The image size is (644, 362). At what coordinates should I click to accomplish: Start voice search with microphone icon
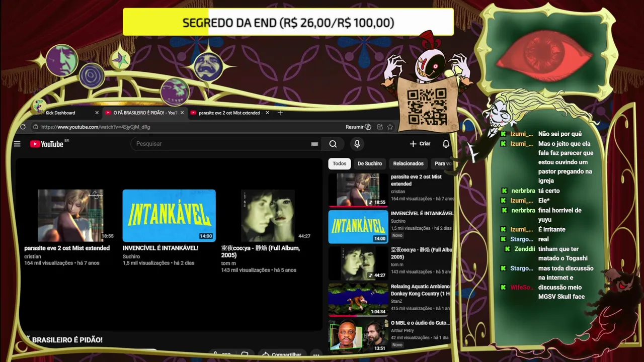[x=357, y=144]
